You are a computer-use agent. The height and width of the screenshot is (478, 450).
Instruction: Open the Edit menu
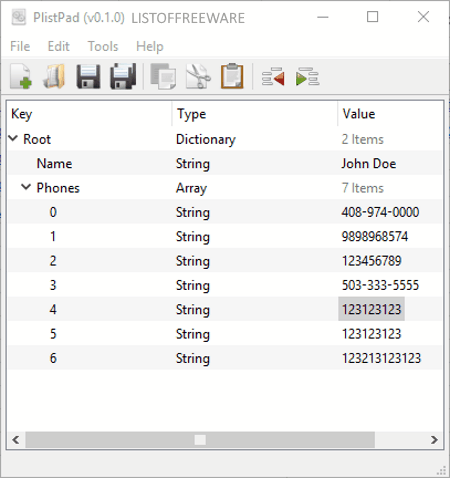click(59, 46)
